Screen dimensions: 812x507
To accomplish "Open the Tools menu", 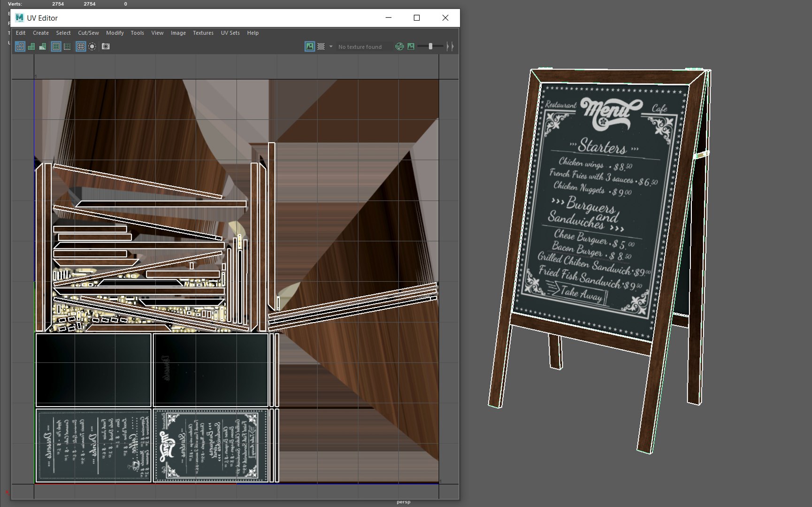I will tap(138, 33).
